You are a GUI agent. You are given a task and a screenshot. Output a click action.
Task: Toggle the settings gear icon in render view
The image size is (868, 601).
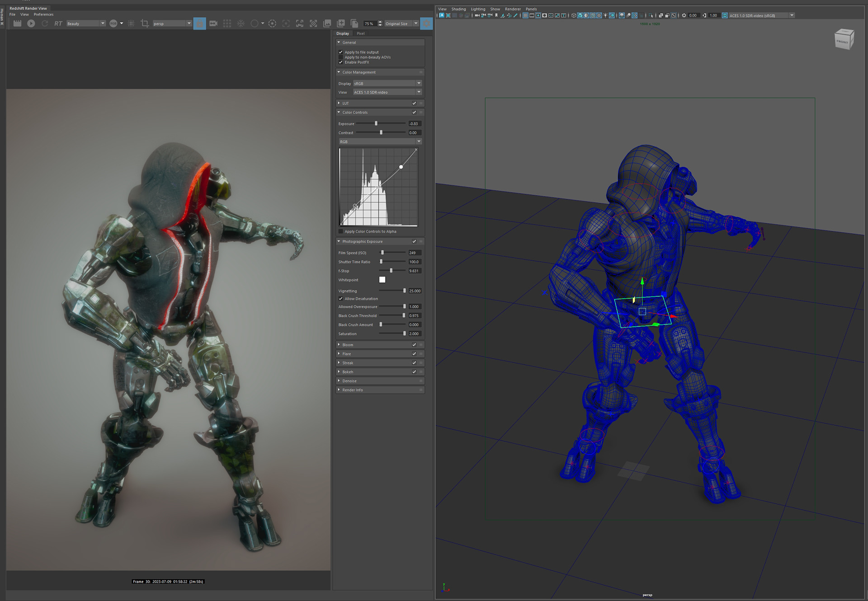click(x=426, y=23)
